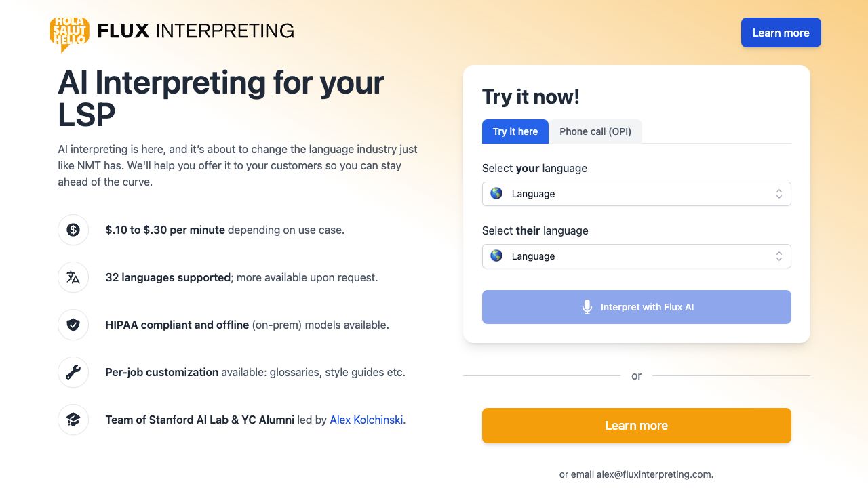The height and width of the screenshot is (488, 868).
Task: Open the "Select your language" dropdown
Action: coord(636,194)
